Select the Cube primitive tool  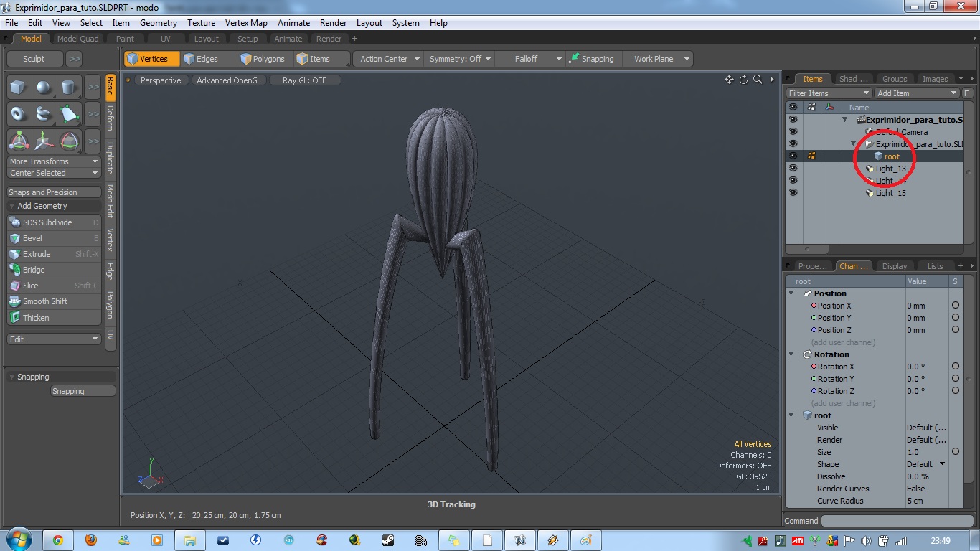pos(19,88)
